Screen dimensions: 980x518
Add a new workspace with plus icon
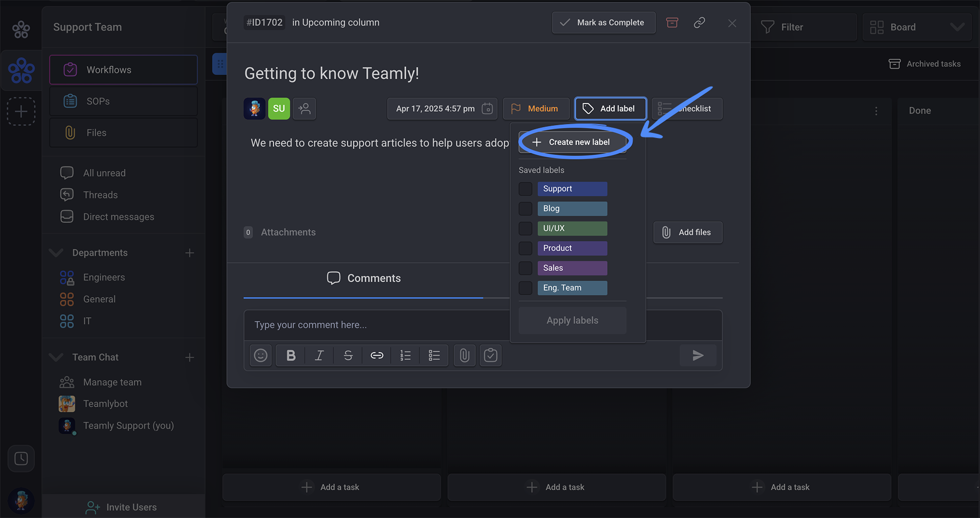point(21,111)
